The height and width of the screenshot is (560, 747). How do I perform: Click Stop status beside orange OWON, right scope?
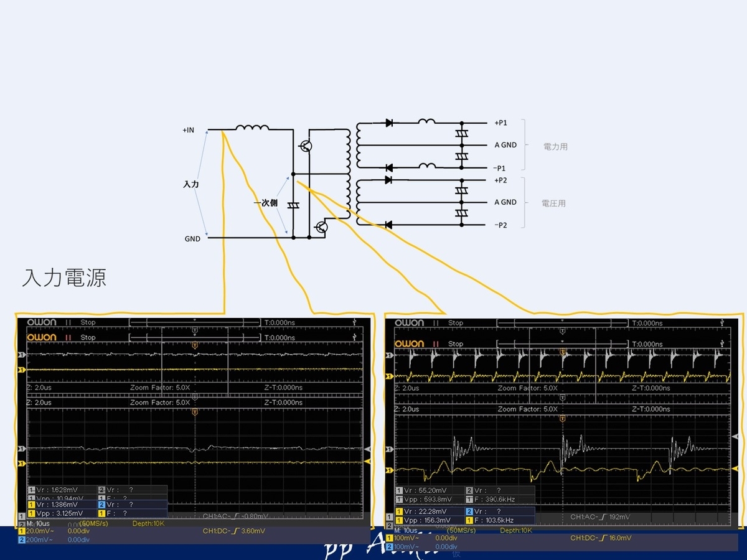[456, 343]
